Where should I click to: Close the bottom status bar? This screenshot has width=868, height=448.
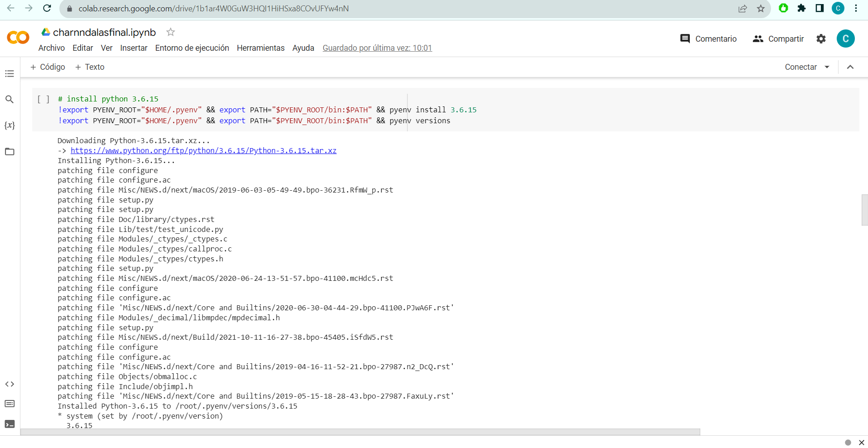[862, 443]
